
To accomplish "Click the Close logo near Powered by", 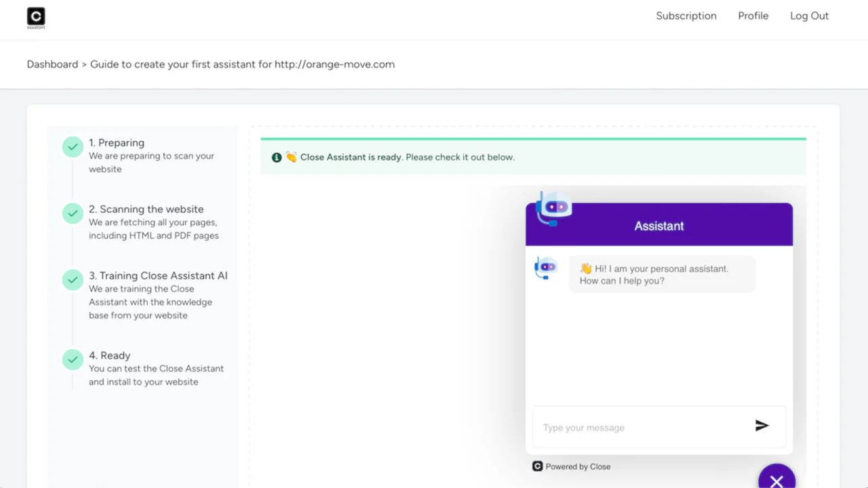I will (x=538, y=466).
